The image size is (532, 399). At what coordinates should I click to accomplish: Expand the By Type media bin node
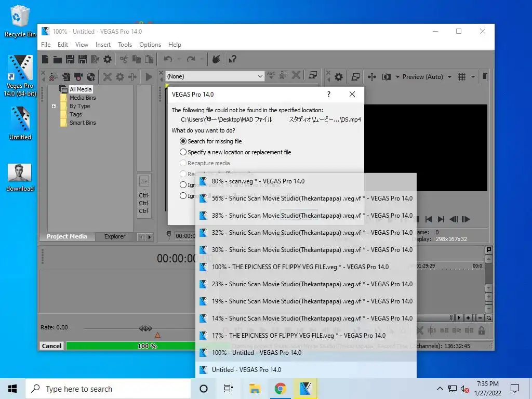[54, 106]
